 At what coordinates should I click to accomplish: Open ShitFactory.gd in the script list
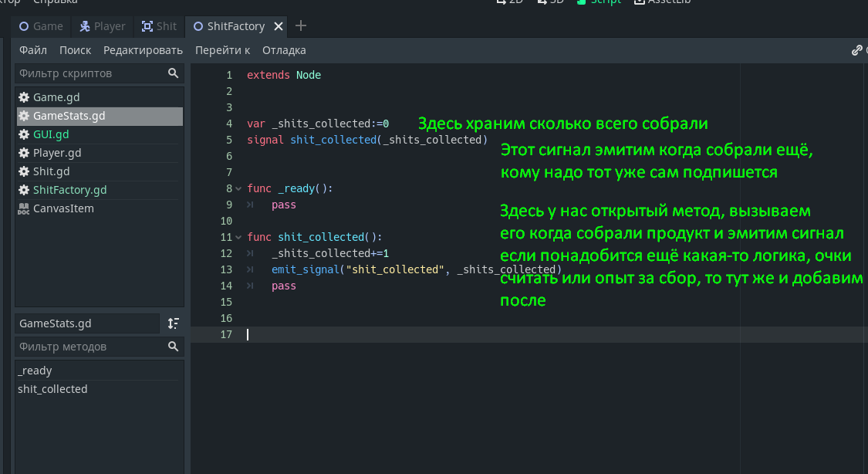[x=69, y=190]
